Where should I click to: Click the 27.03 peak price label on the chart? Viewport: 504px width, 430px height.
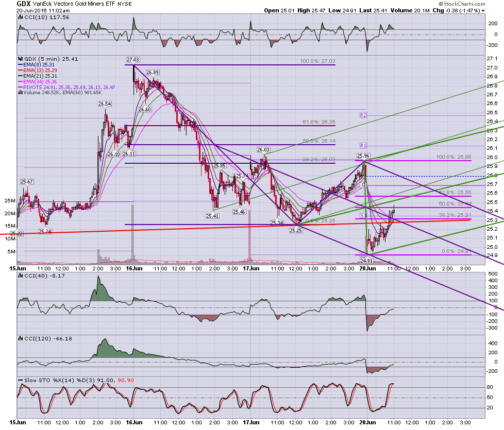click(x=133, y=59)
